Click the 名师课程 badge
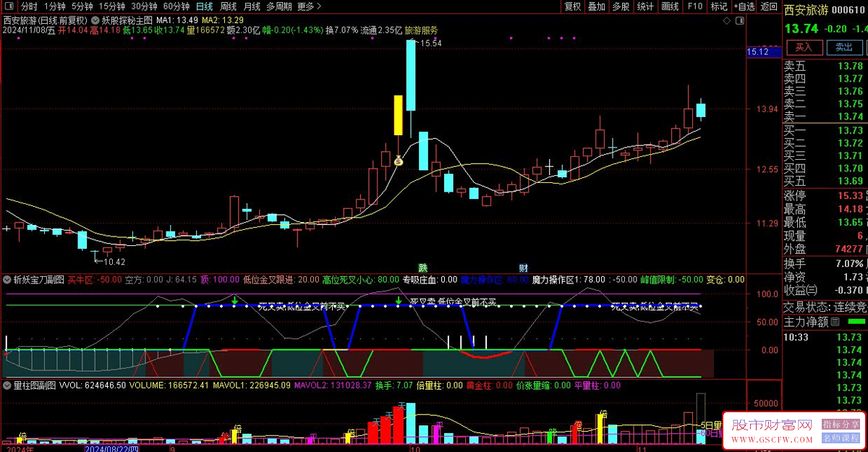 point(841,439)
